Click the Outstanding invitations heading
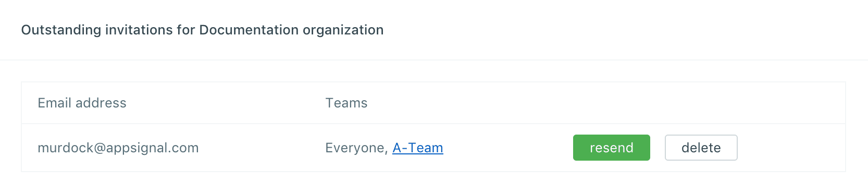This screenshot has height=193, width=868. [202, 30]
